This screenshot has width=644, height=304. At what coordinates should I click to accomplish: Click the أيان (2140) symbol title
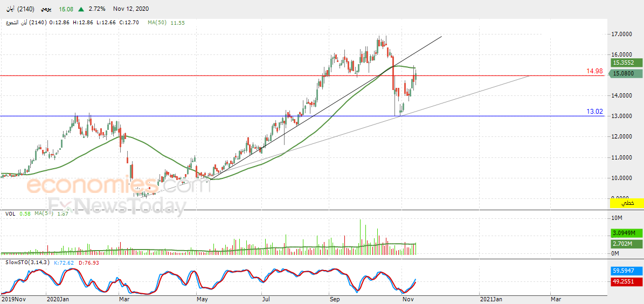pos(20,9)
